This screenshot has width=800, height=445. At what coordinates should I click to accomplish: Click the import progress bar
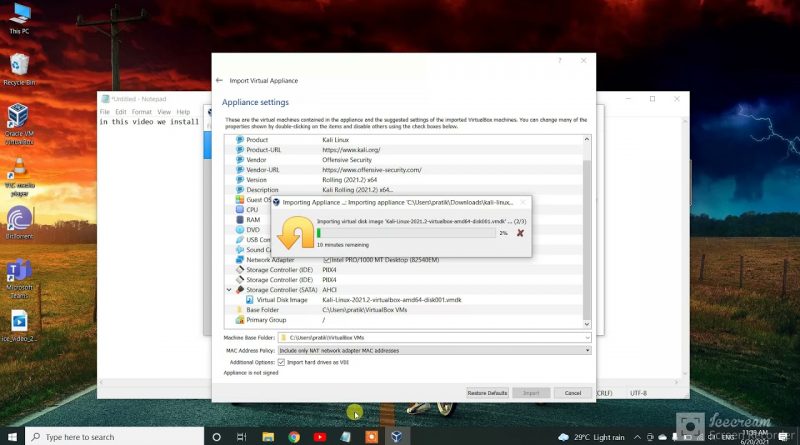tap(406, 233)
